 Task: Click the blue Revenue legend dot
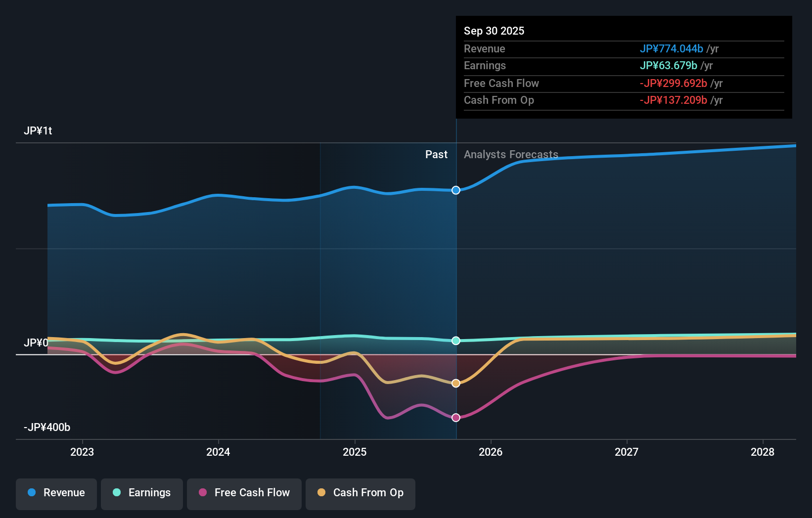32,493
